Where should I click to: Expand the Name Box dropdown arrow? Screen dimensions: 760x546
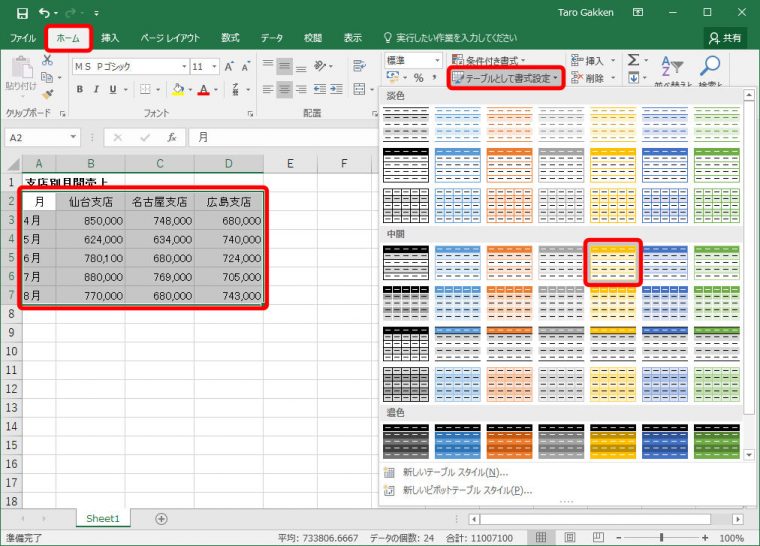click(x=73, y=137)
